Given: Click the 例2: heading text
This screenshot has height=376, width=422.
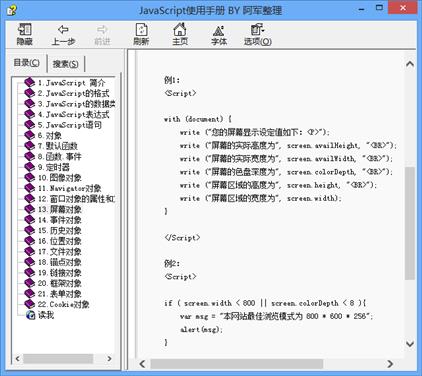Looking at the screenshot, I should (172, 263).
